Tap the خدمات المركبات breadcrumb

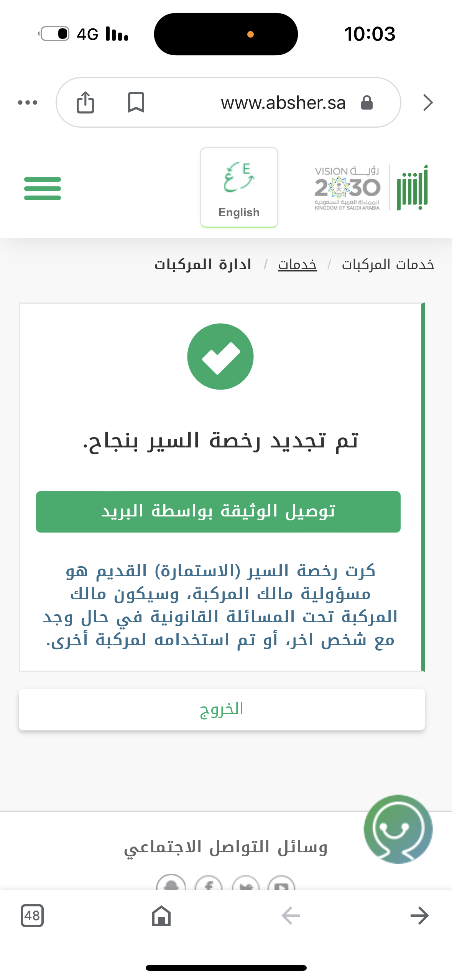click(x=388, y=265)
